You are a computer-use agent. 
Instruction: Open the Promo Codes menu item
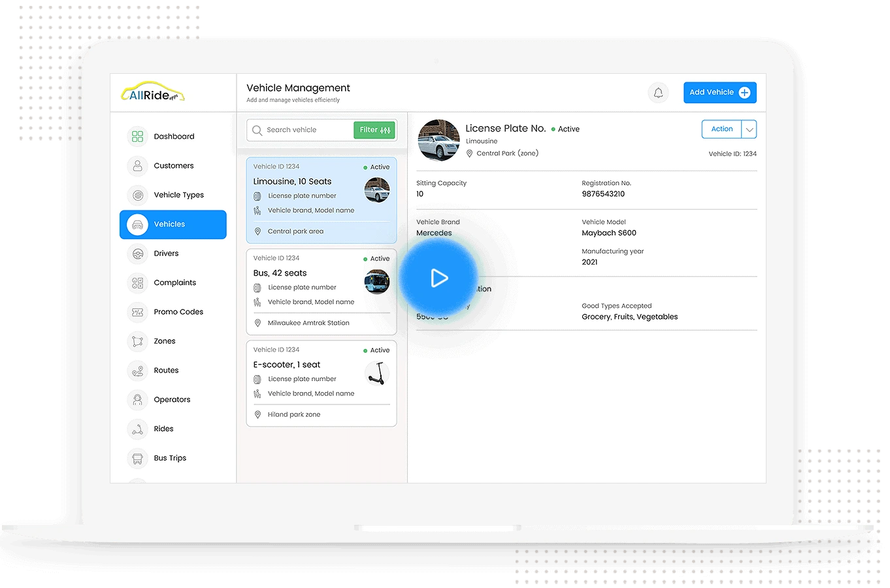pyautogui.click(x=173, y=312)
